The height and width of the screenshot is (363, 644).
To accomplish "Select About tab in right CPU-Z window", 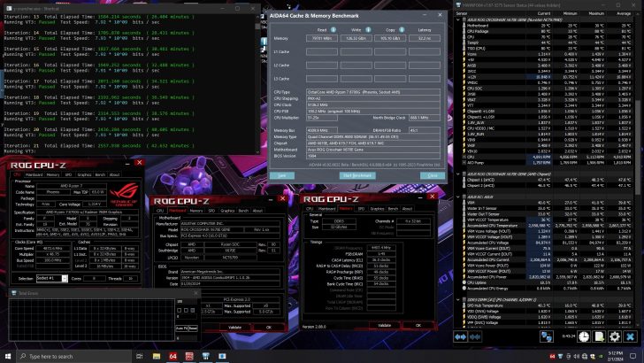I will point(407,209).
